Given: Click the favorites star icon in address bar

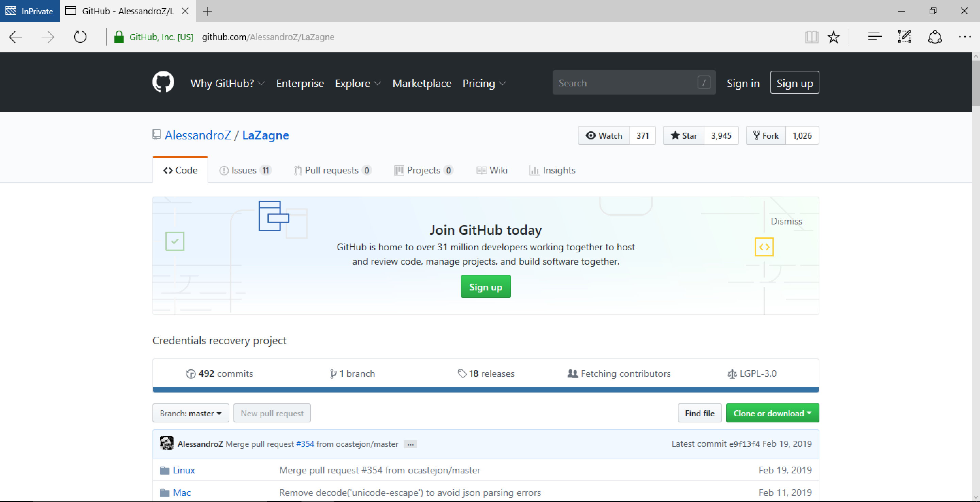Looking at the screenshot, I should click(x=834, y=36).
